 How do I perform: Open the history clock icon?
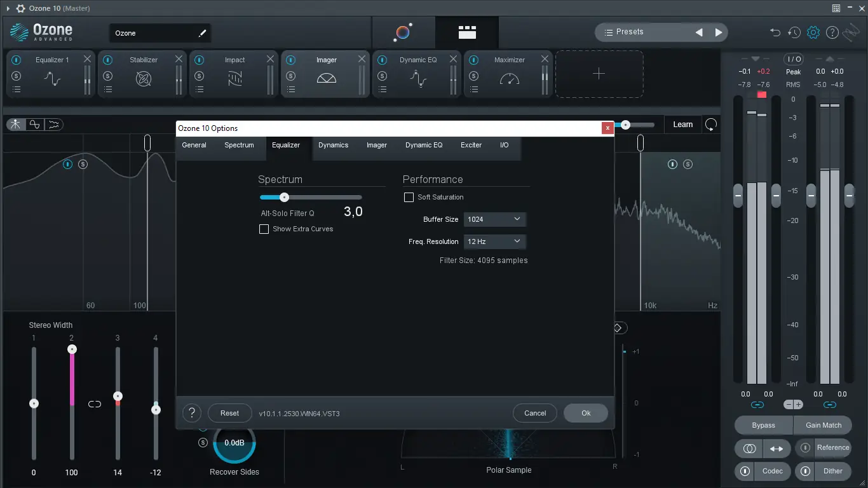pos(794,32)
